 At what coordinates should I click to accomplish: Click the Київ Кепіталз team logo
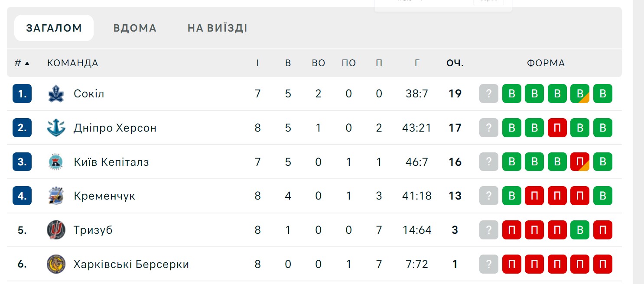(x=56, y=162)
